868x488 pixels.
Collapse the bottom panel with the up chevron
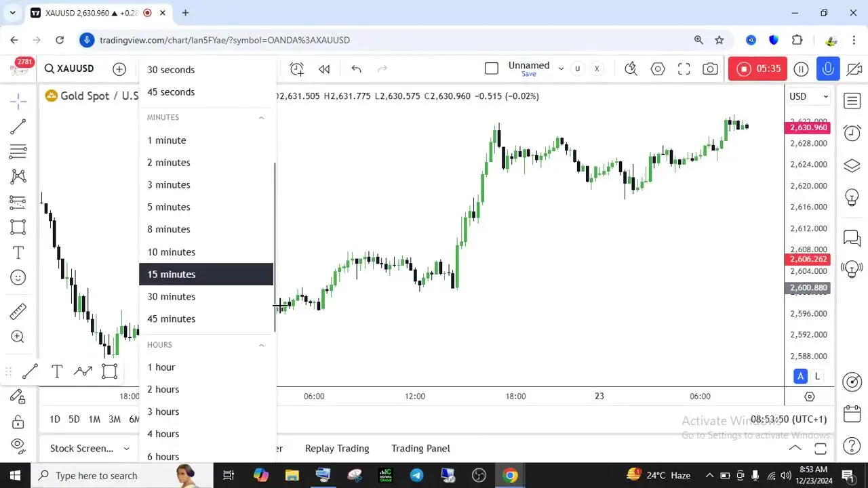coord(795,449)
